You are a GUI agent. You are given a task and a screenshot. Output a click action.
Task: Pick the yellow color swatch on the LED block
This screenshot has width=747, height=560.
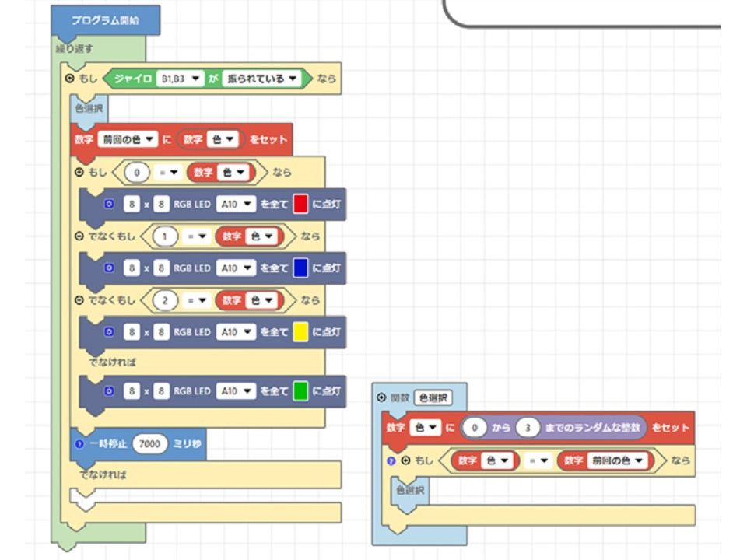300,332
